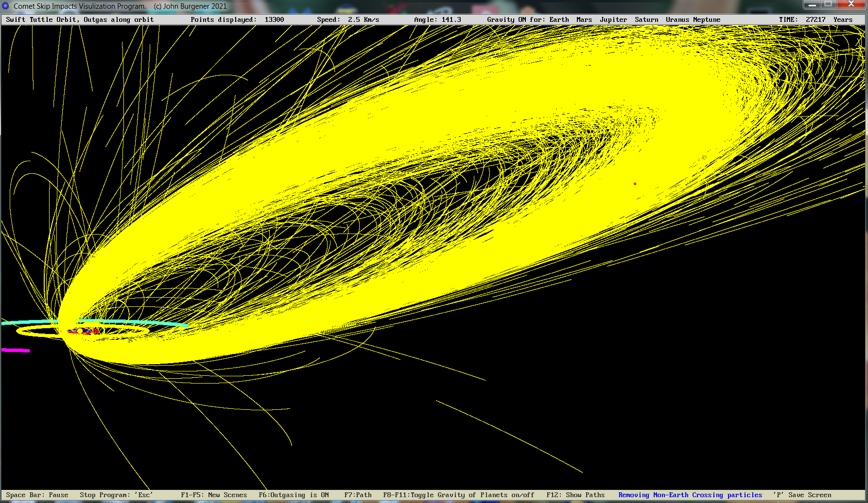
Task: Click the 'F7:Path' label
Action: (x=358, y=495)
